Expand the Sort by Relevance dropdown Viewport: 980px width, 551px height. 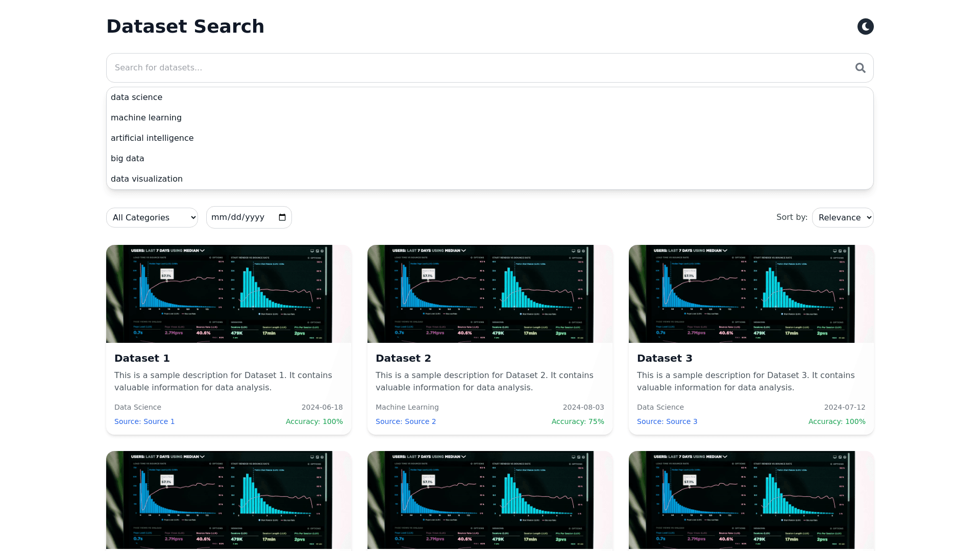coord(842,217)
